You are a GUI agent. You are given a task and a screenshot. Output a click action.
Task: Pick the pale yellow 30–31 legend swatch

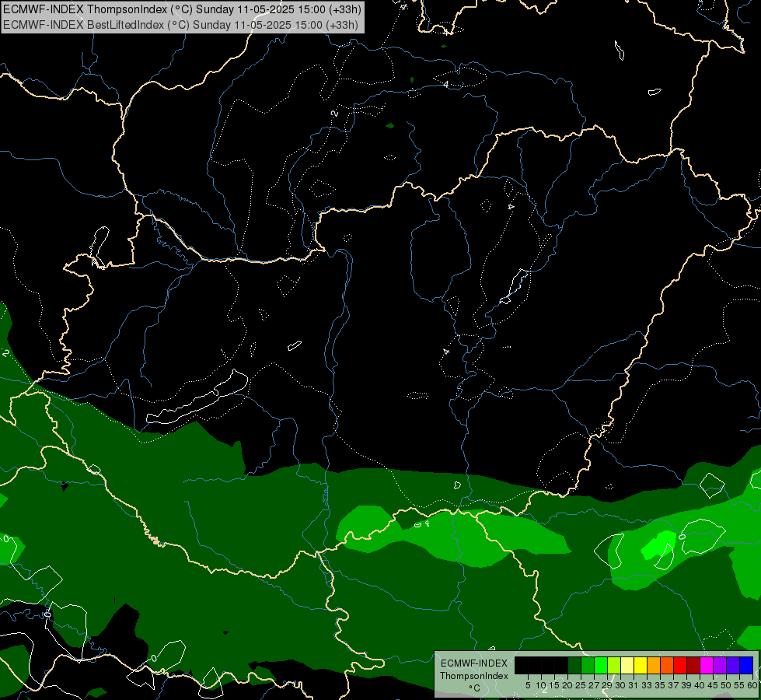click(627, 665)
